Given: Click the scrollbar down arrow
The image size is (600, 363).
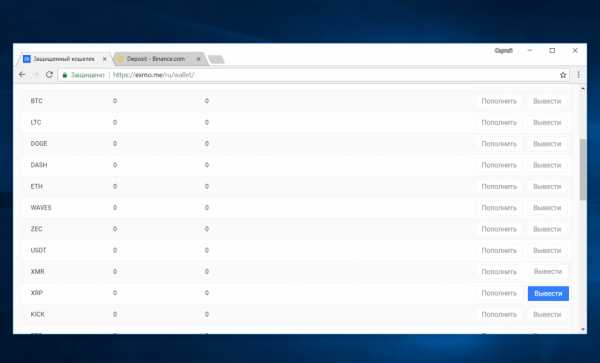Looking at the screenshot, I should (x=583, y=329).
